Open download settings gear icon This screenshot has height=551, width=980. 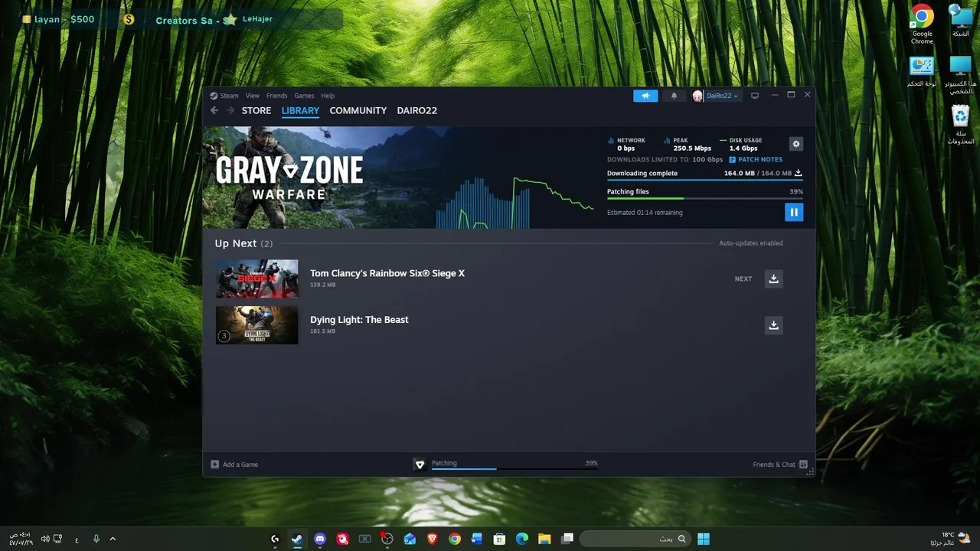coord(796,144)
